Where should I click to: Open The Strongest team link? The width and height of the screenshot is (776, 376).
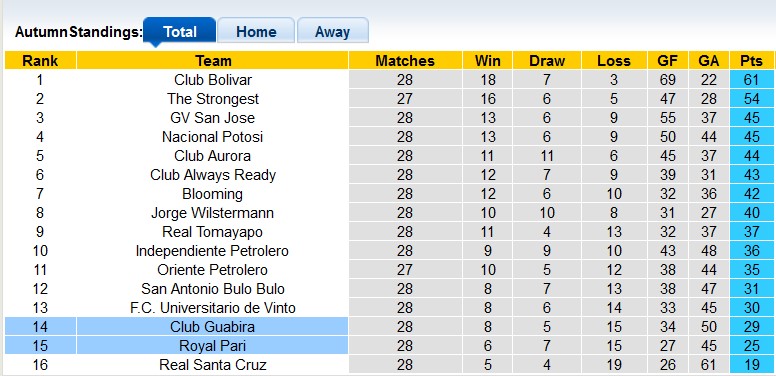[x=213, y=99]
